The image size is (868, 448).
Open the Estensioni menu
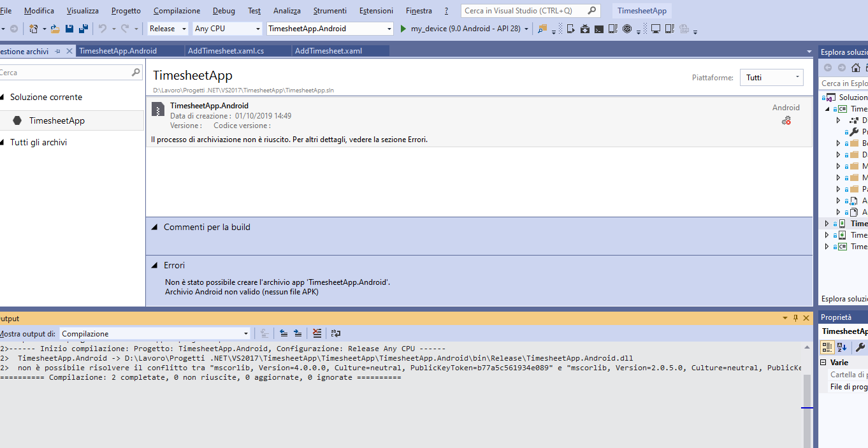pos(377,11)
